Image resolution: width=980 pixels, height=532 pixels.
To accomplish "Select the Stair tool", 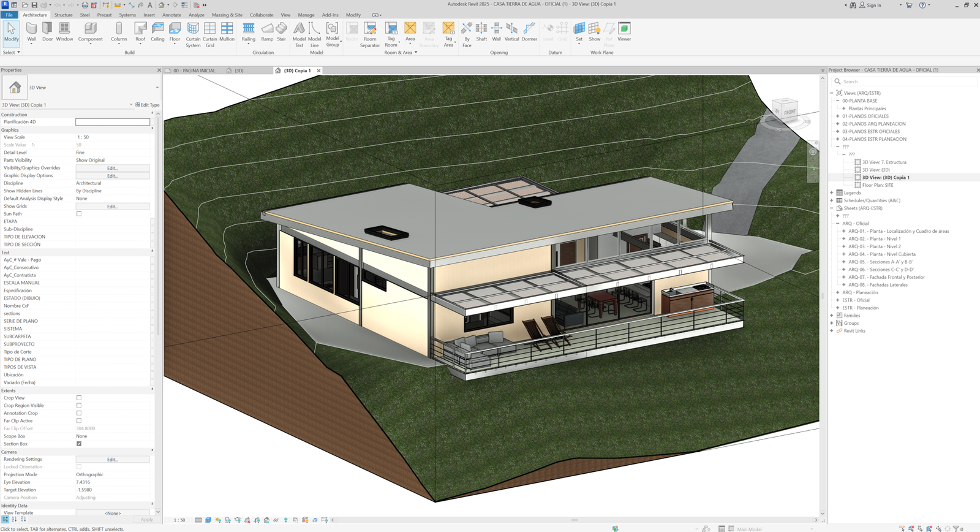I will [281, 32].
